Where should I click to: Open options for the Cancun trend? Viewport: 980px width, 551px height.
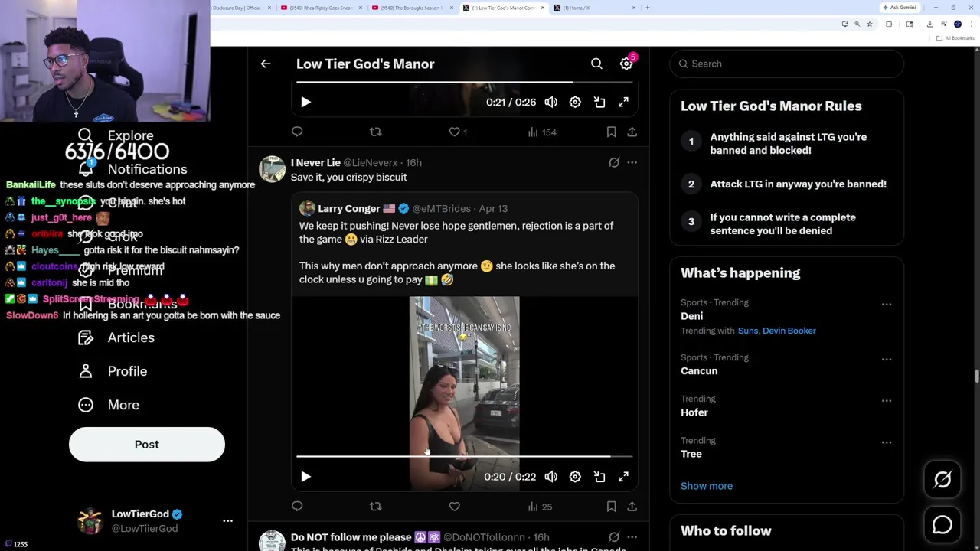(x=887, y=359)
